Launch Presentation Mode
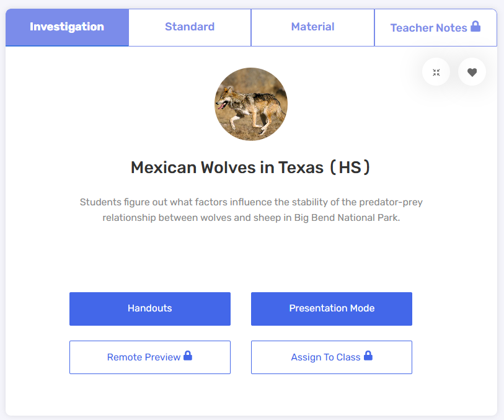 pyautogui.click(x=332, y=309)
